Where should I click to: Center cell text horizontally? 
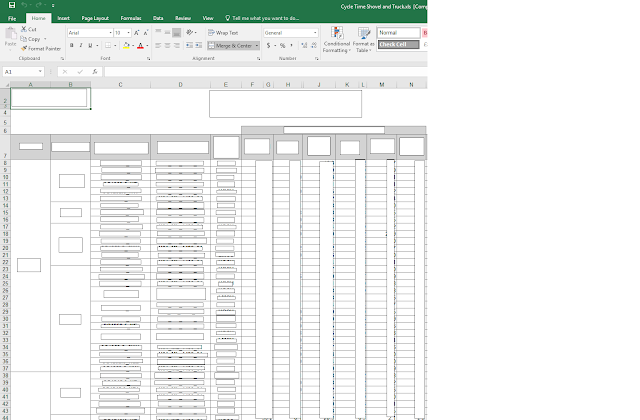pos(167,45)
